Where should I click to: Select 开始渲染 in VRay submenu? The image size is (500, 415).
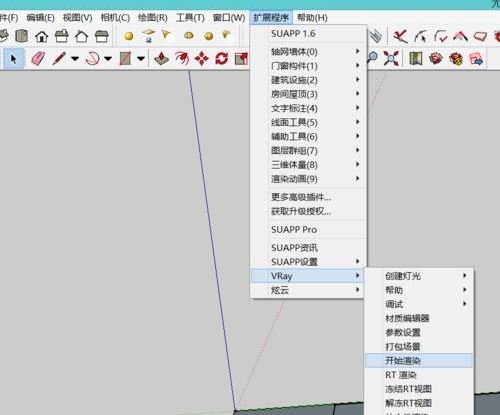point(419,360)
